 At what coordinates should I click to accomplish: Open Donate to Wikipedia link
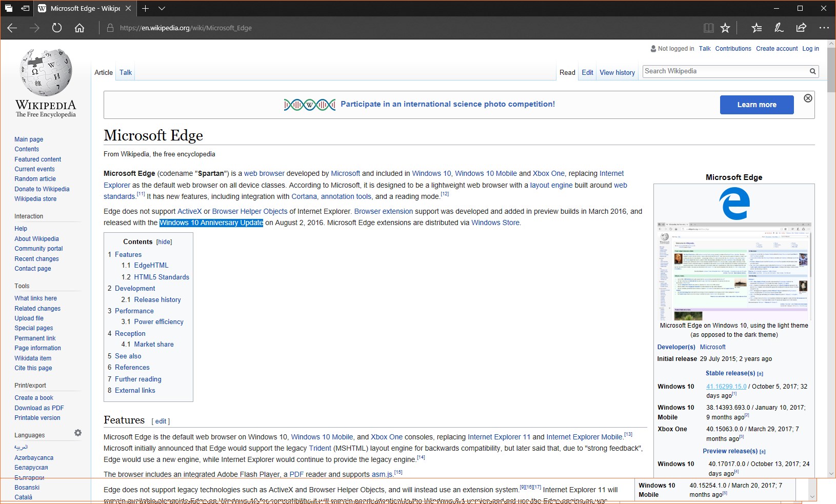pyautogui.click(x=42, y=189)
